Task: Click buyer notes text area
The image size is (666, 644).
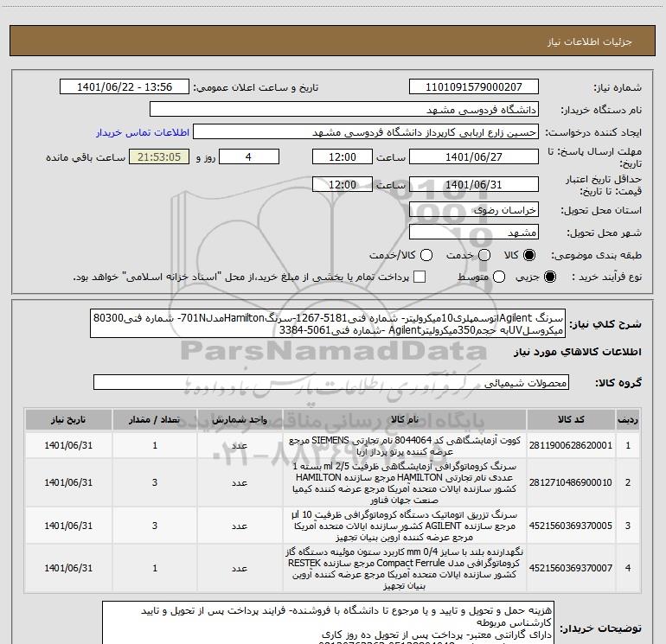Action: click(330, 622)
